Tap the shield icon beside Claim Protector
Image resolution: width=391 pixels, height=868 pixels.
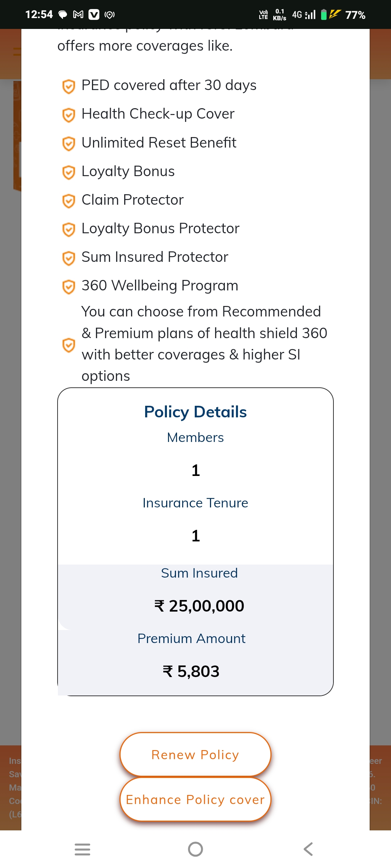point(68,201)
